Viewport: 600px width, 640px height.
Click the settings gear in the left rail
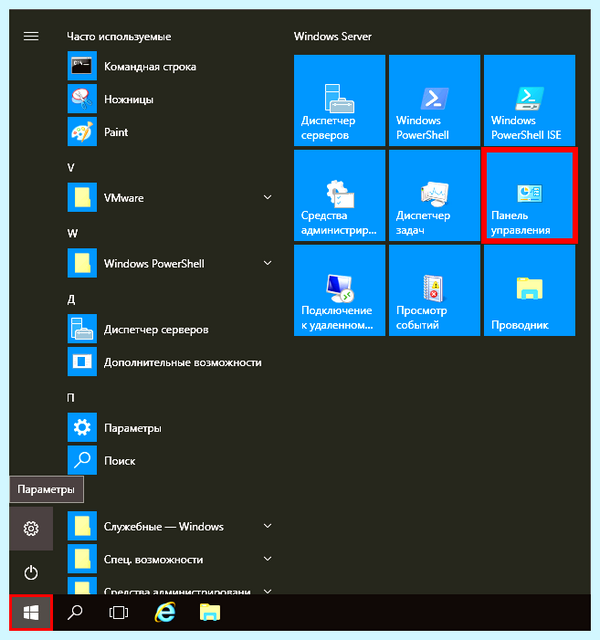coord(31,529)
